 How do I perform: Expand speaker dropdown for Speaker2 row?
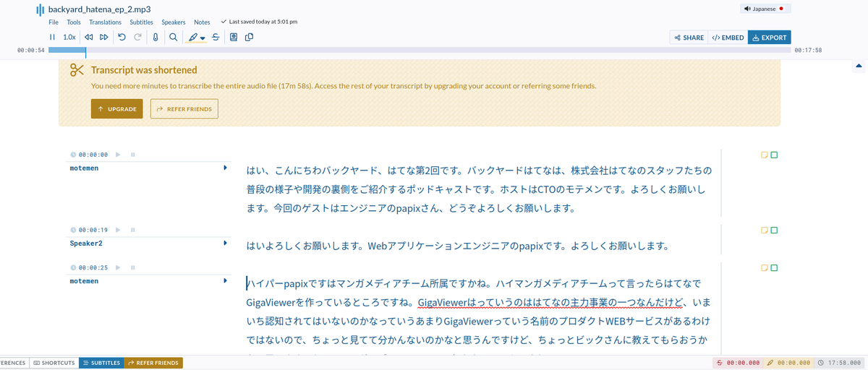pos(226,243)
